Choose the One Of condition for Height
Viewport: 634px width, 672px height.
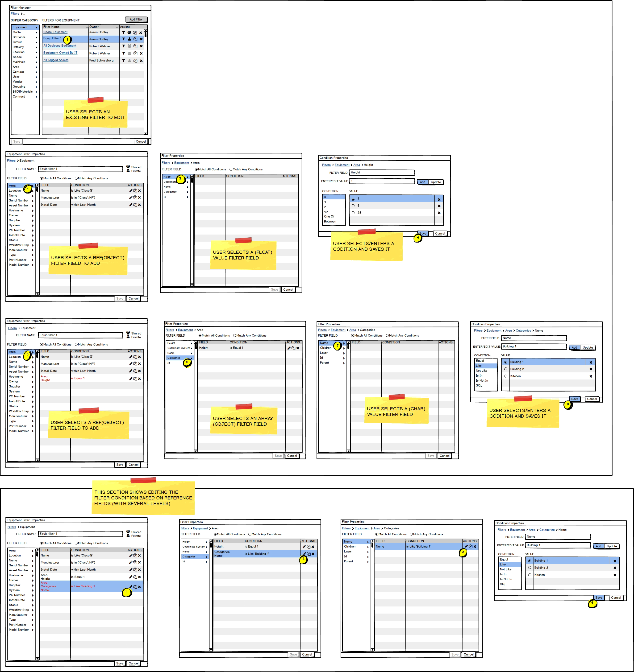click(334, 217)
